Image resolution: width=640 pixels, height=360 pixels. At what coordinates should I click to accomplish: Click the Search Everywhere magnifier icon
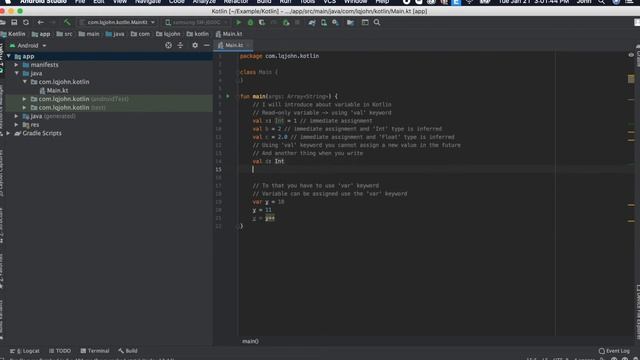pos(377,22)
